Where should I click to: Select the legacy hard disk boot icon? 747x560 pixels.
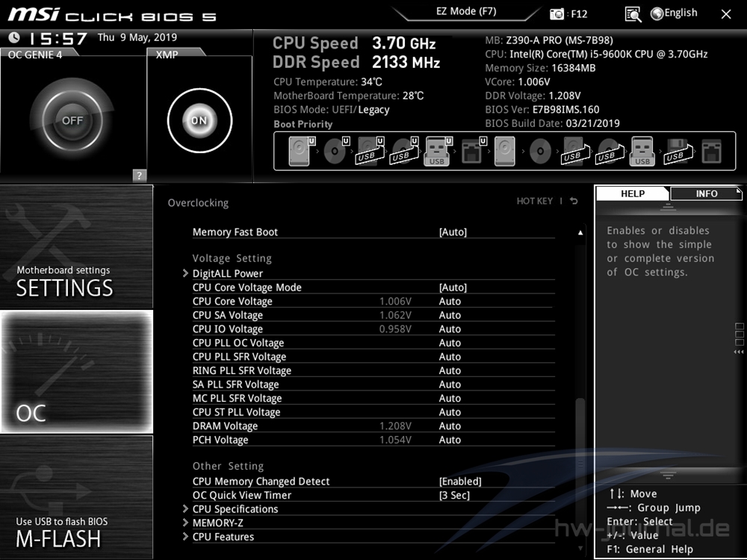(x=504, y=152)
